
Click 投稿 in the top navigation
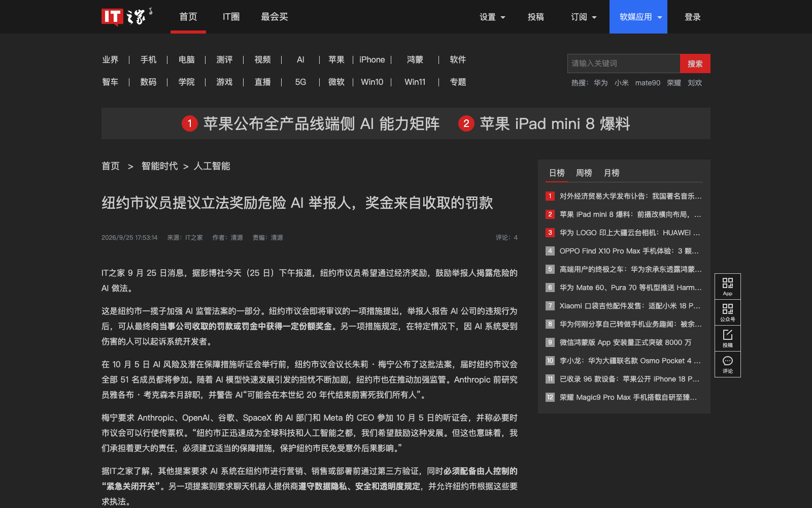tap(536, 17)
